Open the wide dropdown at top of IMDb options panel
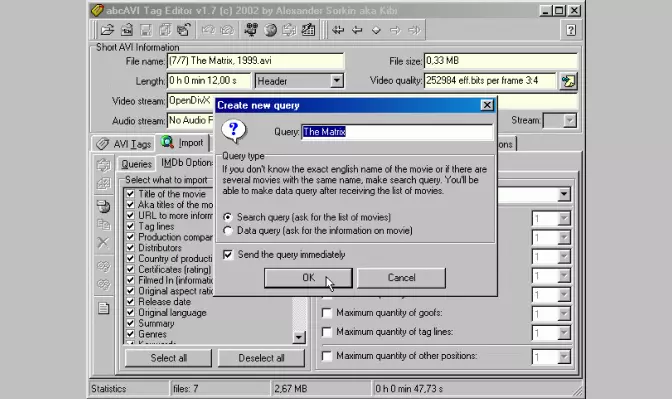 coord(564,195)
